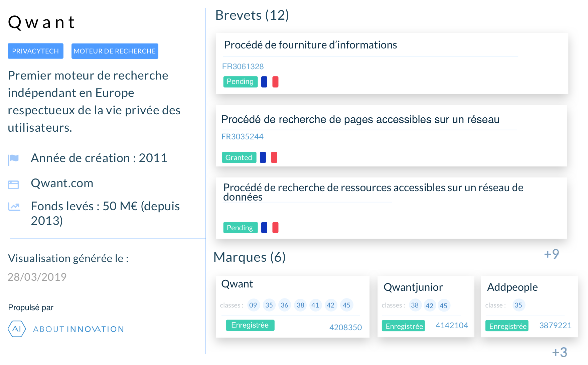The height and width of the screenshot is (365, 588).
Task: Select class 35 on Qwant trademark
Action: pyautogui.click(x=269, y=305)
